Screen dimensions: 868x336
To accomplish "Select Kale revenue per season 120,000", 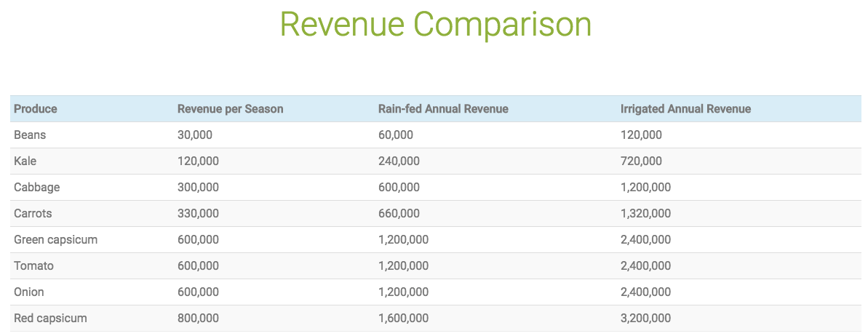I will (198, 161).
